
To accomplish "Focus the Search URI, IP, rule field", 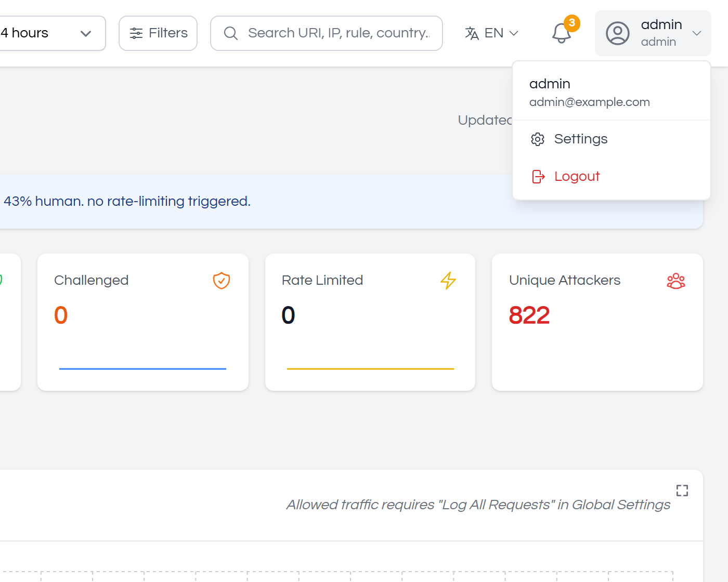I will (x=327, y=33).
